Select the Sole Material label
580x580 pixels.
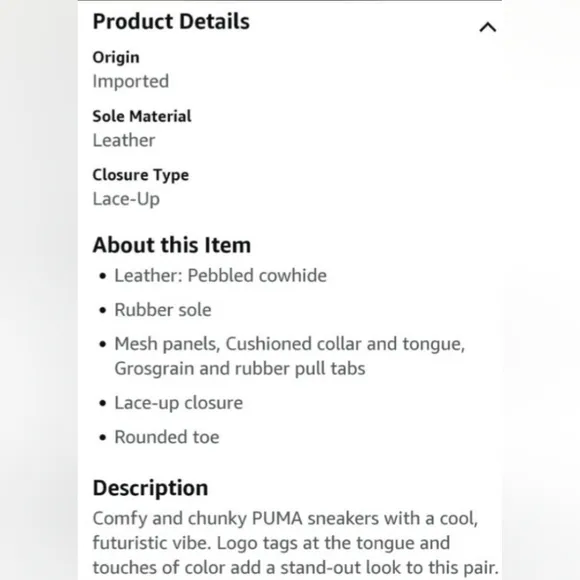[142, 116]
